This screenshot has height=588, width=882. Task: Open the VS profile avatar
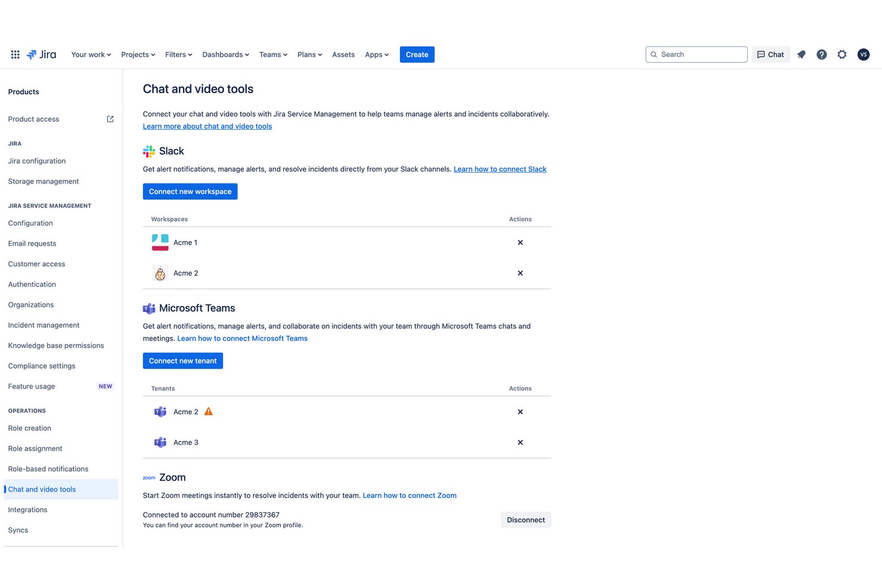pyautogui.click(x=864, y=55)
